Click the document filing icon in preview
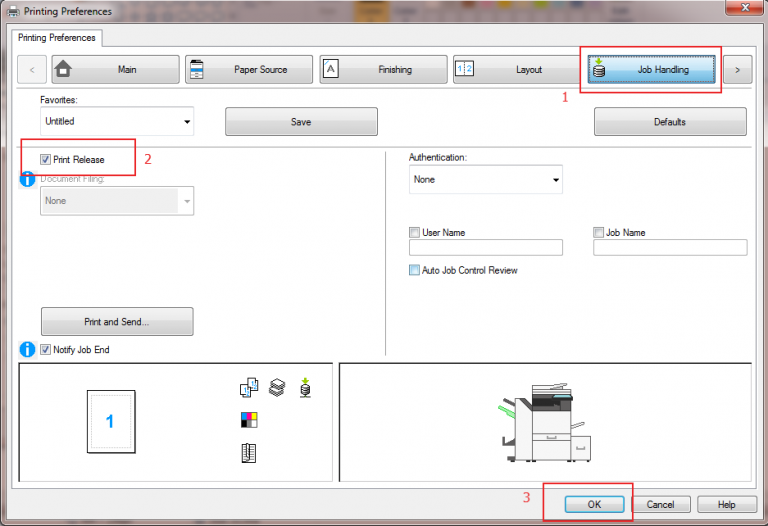 pos(305,388)
